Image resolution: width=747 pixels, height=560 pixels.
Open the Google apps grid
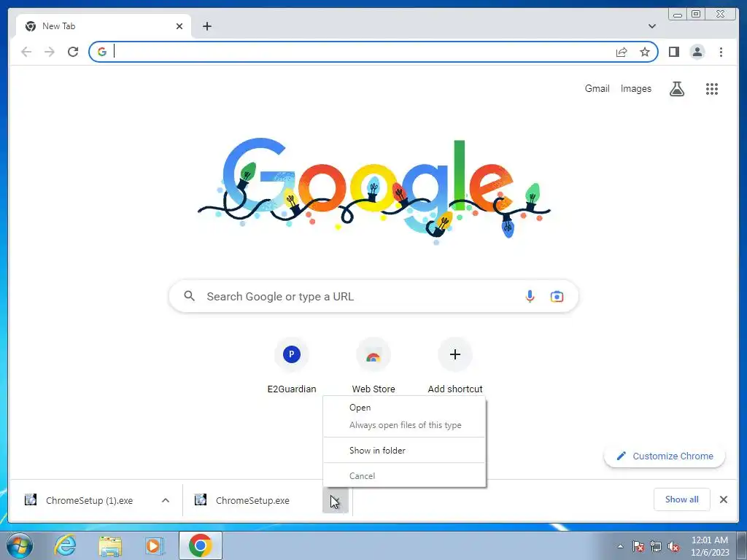(x=712, y=88)
